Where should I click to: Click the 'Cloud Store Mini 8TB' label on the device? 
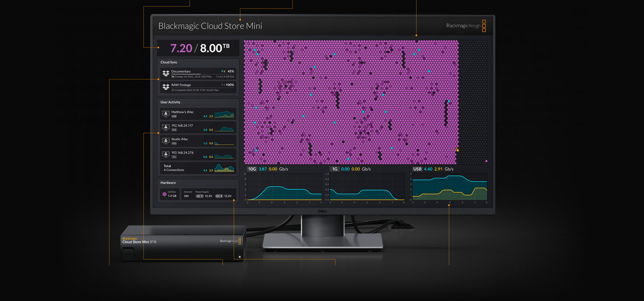[139, 242]
